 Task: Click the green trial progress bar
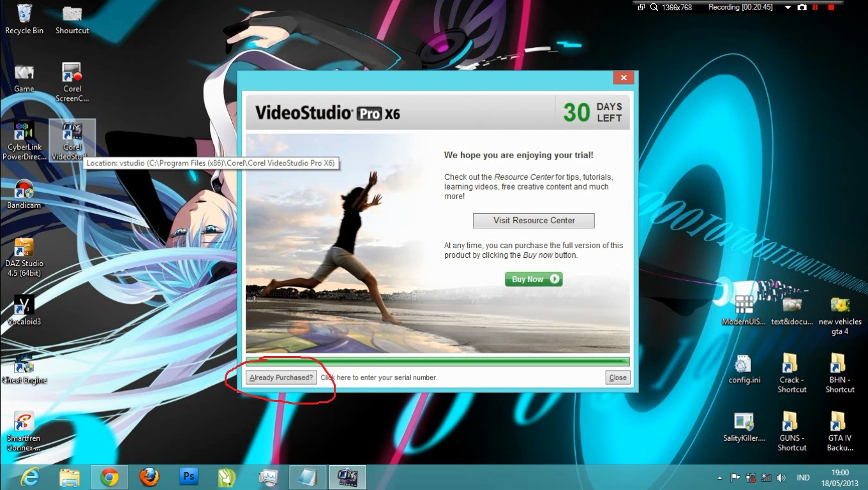(438, 362)
